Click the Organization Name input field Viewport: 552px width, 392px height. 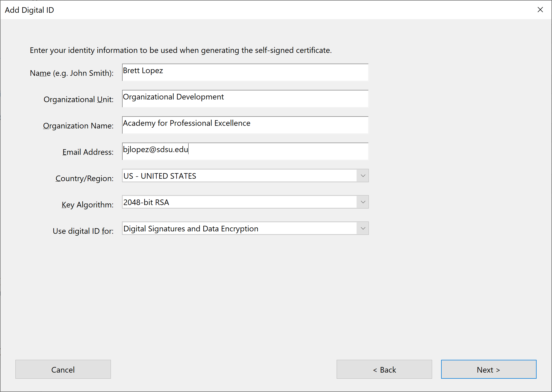[245, 125]
